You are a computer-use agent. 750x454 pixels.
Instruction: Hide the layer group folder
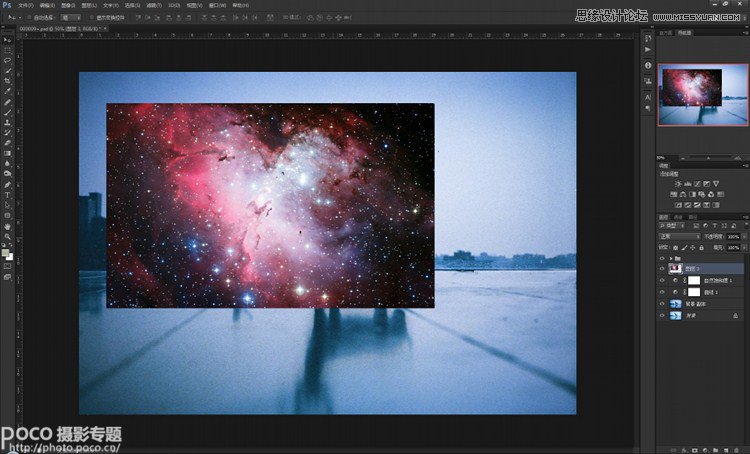662,258
